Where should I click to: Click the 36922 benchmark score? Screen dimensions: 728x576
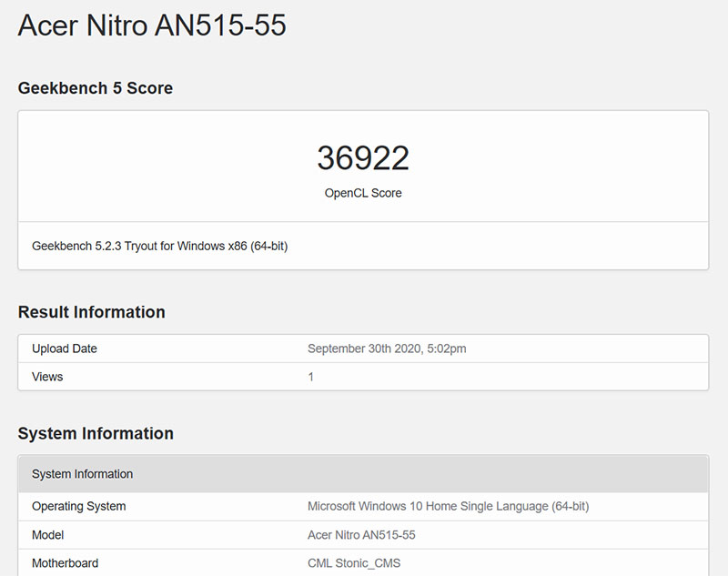[x=363, y=157]
